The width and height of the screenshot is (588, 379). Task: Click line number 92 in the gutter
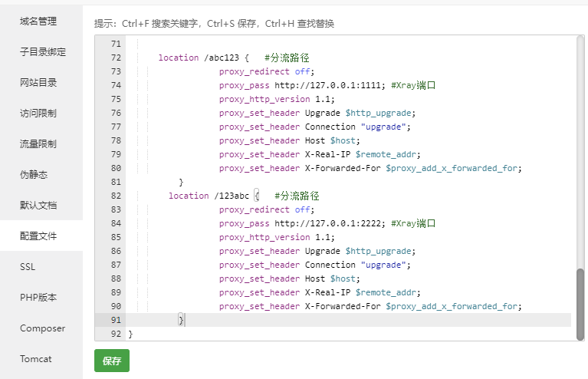[115, 334]
